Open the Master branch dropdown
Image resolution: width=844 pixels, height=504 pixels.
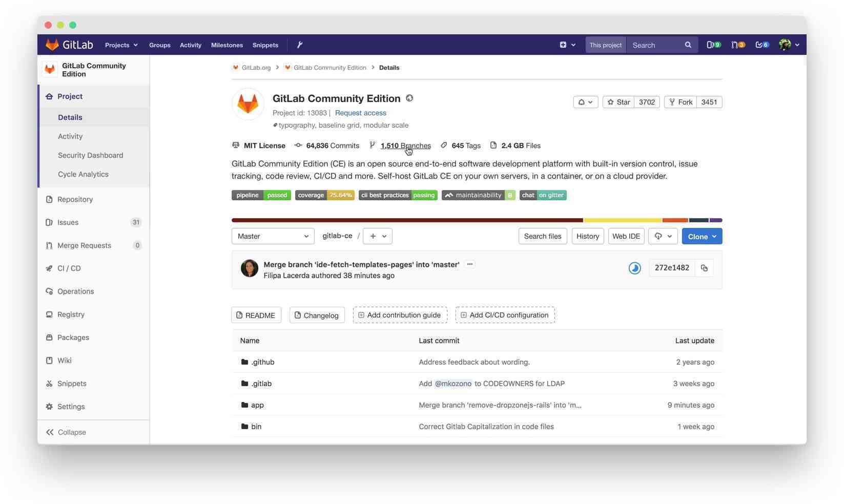[273, 236]
